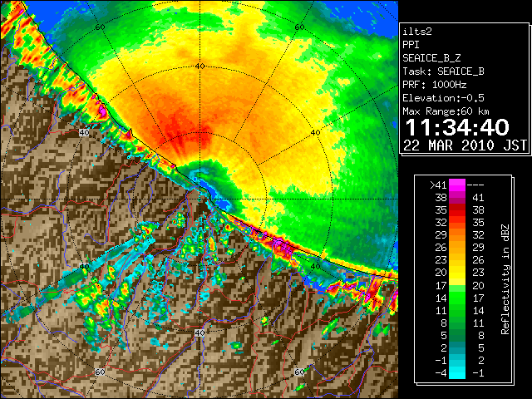Click the cyan '-4' legend color
Viewport: 532px width, 399px height.
tap(457, 373)
